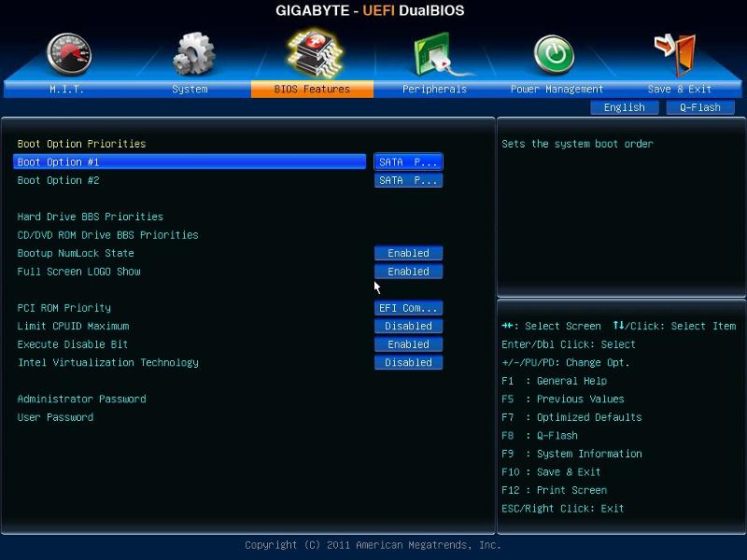Toggle Limit CPUID Maximum Disabled value

coord(408,326)
